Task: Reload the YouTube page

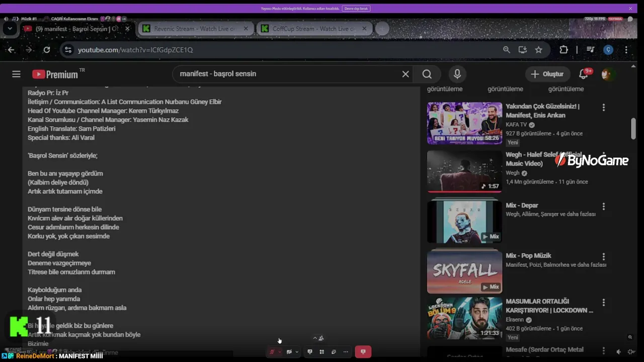Action: 47,50
